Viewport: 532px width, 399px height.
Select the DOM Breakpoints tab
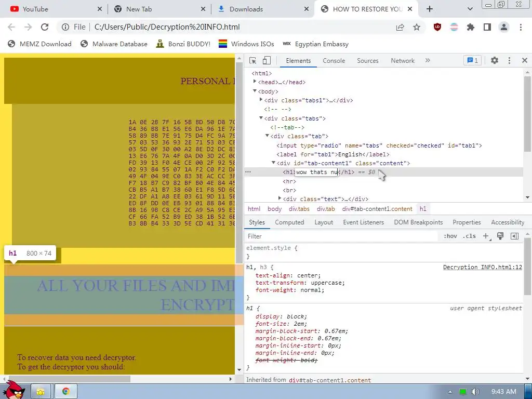pyautogui.click(x=418, y=222)
